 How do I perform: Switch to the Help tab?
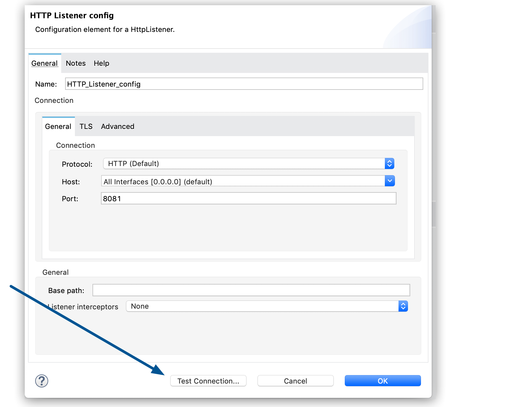101,63
